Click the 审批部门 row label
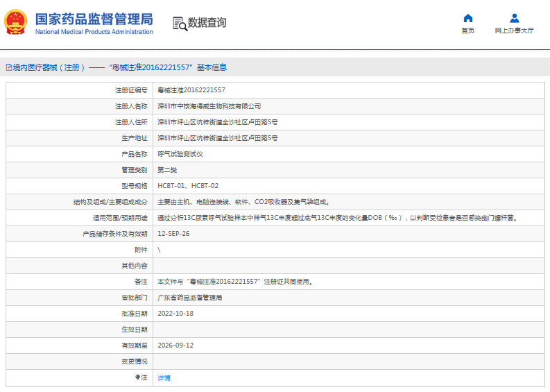The width and height of the screenshot is (550, 392). [x=135, y=298]
